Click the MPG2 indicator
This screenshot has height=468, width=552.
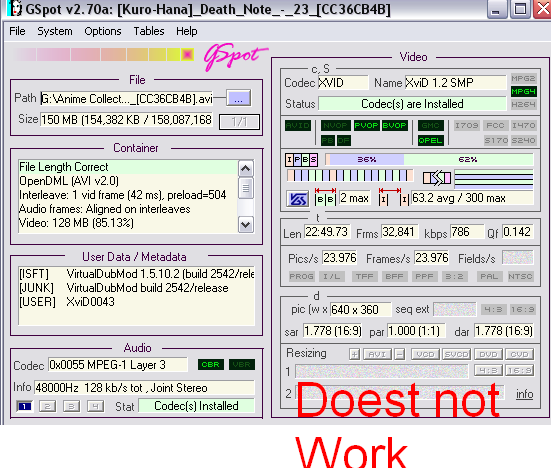click(523, 79)
